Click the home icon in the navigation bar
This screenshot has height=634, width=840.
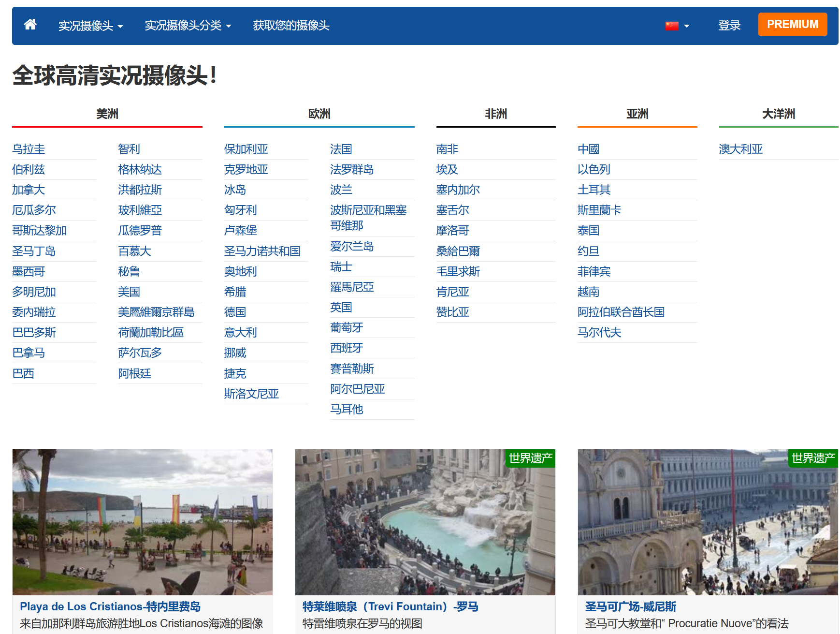30,25
